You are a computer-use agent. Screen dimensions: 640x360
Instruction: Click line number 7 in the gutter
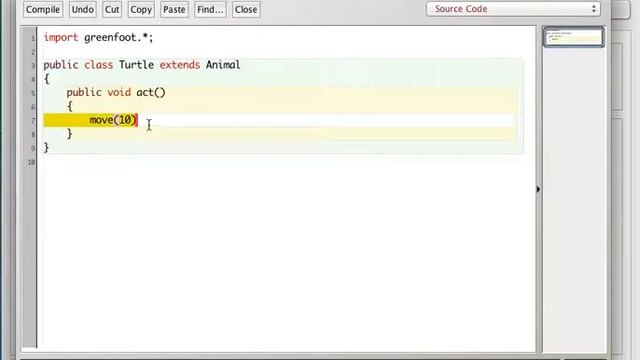(33, 120)
